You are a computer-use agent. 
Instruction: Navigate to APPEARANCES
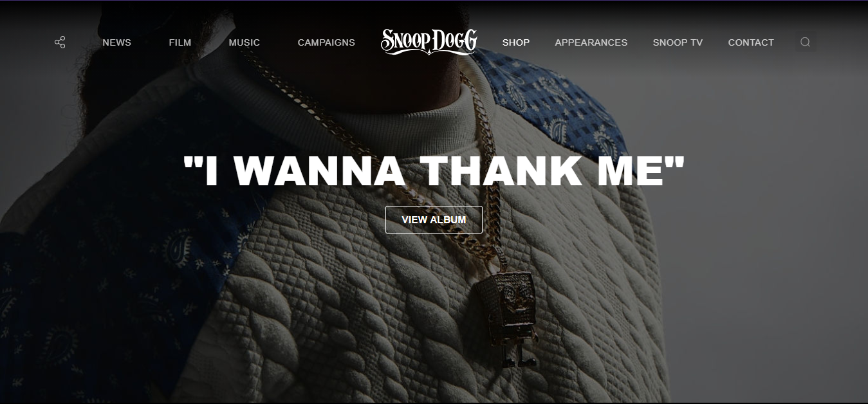click(591, 42)
